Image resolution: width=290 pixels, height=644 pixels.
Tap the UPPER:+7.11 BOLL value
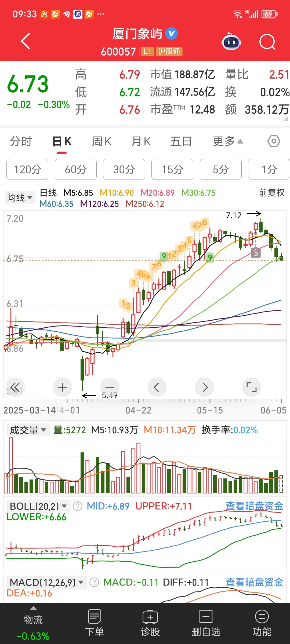[164, 506]
